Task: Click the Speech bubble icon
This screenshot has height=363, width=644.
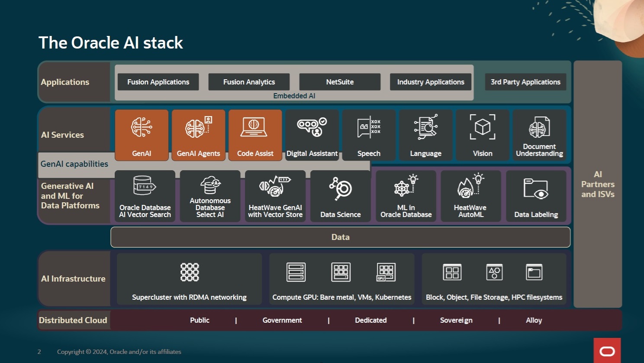Action: [369, 127]
